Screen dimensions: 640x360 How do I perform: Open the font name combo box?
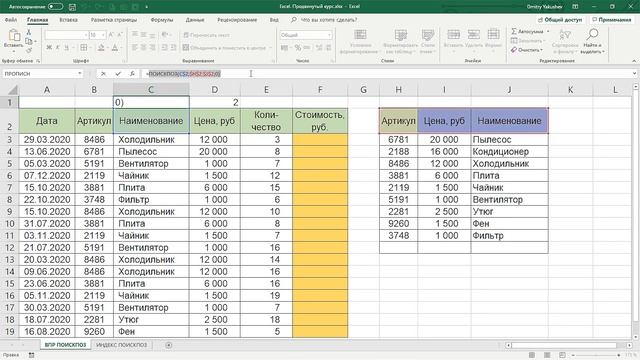[66, 35]
